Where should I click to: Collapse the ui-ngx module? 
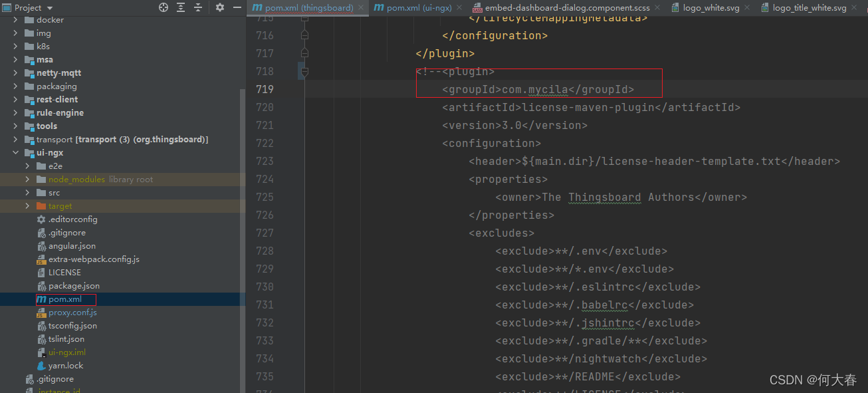click(x=16, y=153)
